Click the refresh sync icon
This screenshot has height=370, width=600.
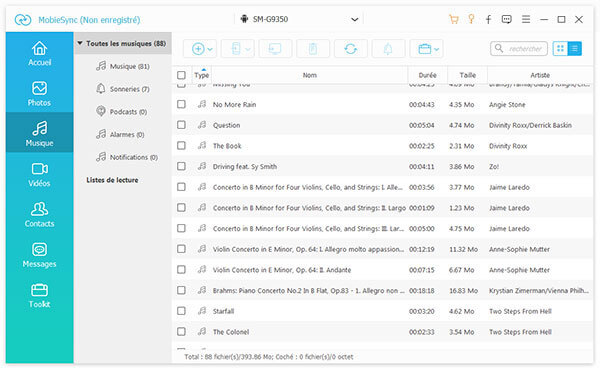[351, 49]
